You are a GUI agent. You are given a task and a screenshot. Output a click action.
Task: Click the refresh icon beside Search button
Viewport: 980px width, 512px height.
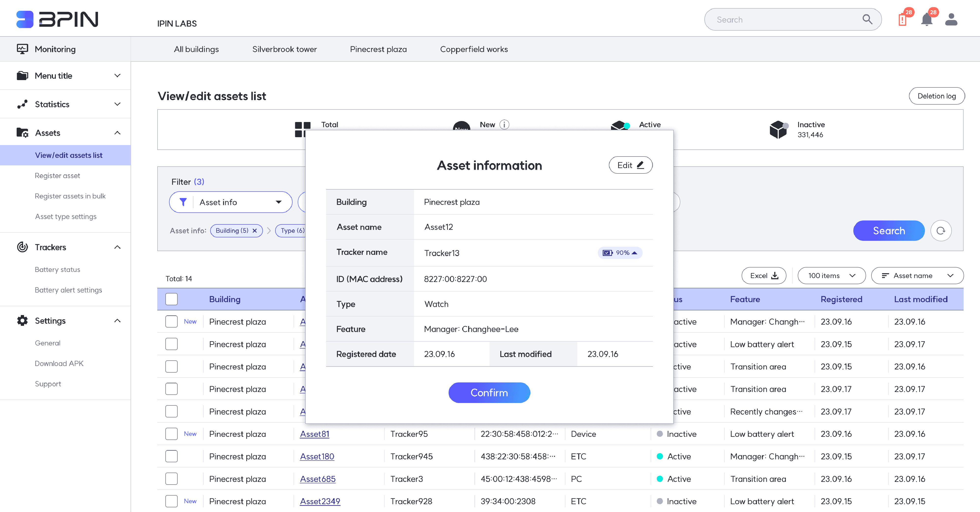pos(941,231)
